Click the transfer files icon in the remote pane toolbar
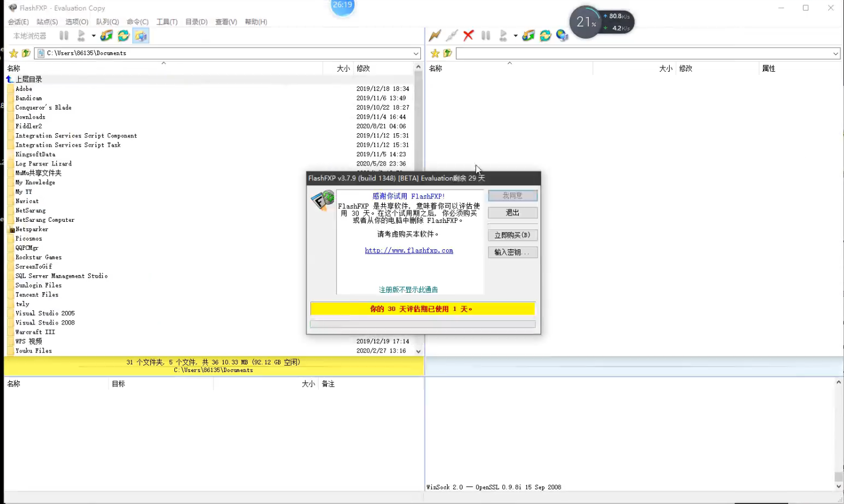Screen dimensions: 844x504 pos(528,36)
